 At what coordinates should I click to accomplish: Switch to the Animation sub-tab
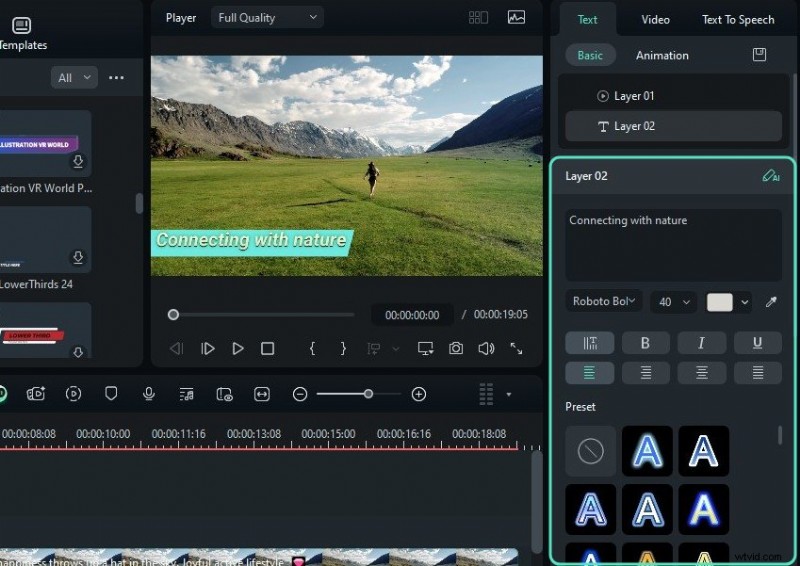pos(662,55)
